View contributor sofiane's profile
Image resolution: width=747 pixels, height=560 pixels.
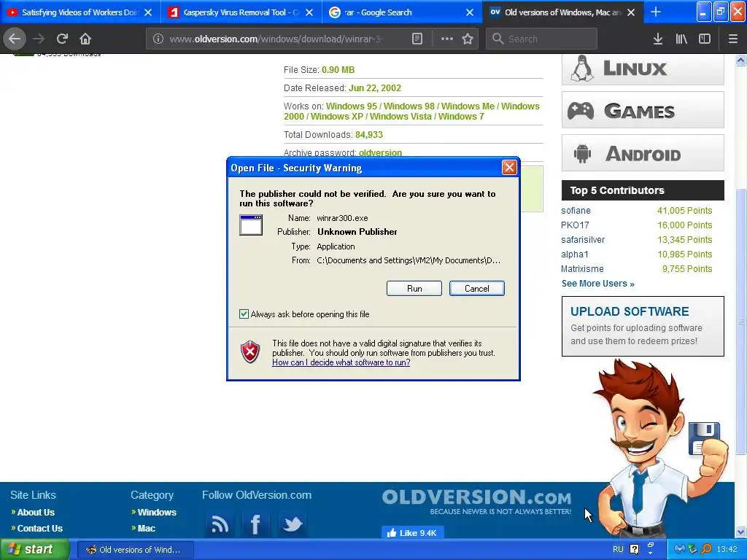pos(576,211)
